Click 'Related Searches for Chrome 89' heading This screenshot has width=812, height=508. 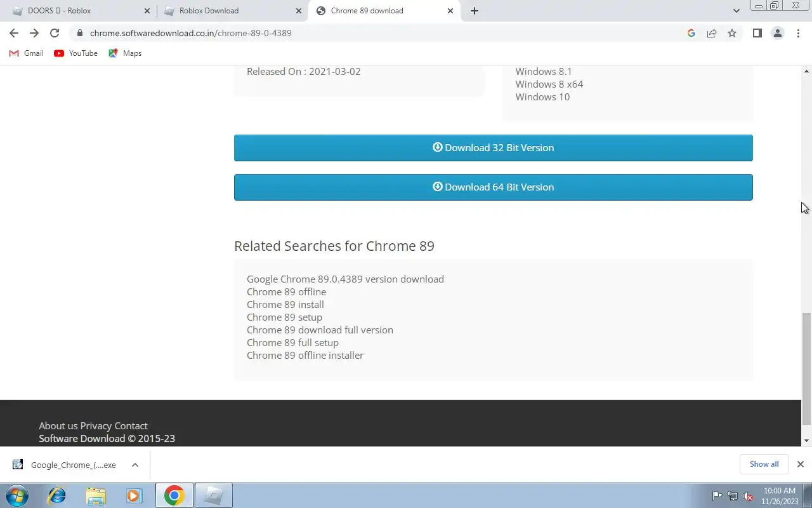pyautogui.click(x=334, y=246)
